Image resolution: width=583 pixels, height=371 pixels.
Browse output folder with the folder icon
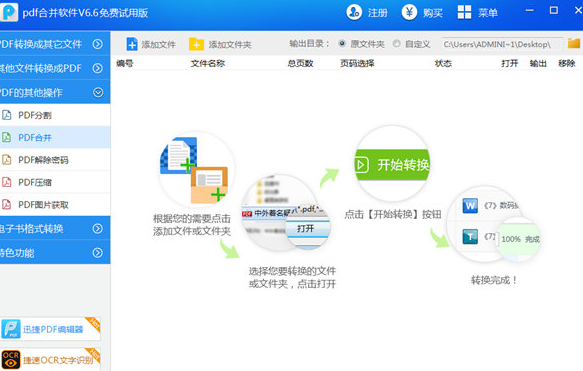pos(574,43)
